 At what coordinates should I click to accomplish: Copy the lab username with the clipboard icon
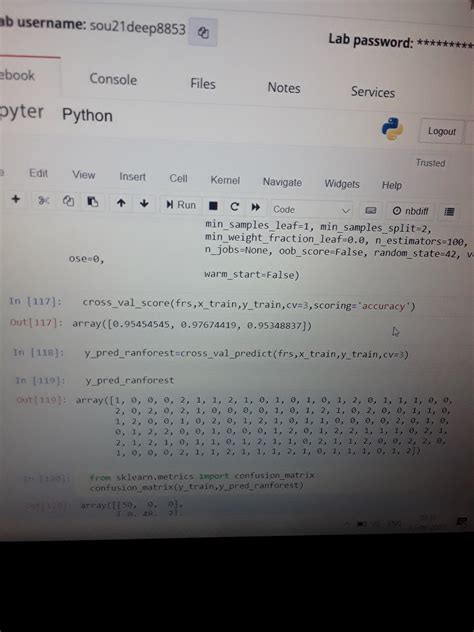click(203, 32)
